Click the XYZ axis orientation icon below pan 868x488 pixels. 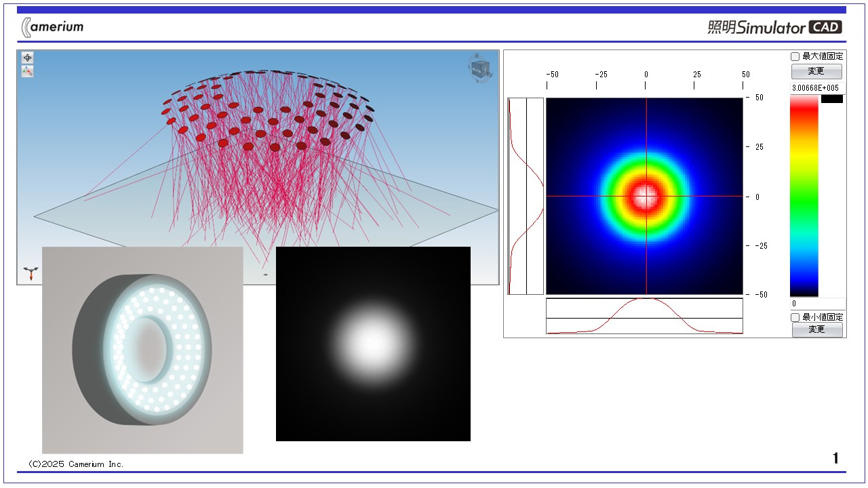pyautogui.click(x=27, y=71)
